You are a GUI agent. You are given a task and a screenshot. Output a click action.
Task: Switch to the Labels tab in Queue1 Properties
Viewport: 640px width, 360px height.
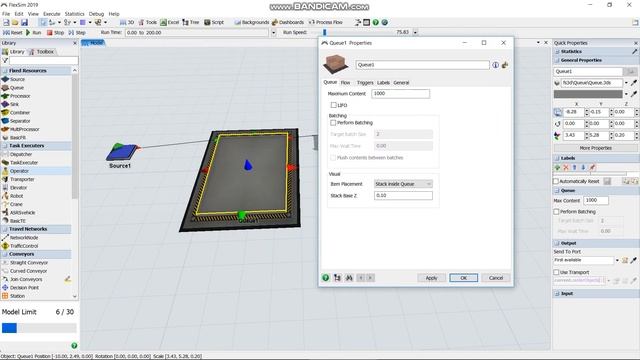tap(383, 82)
